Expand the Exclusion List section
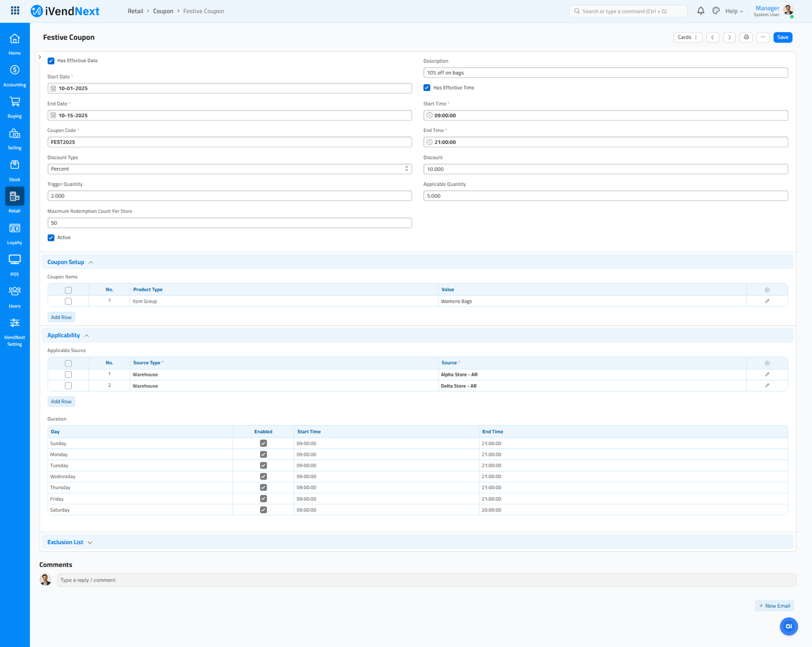This screenshot has height=647, width=812. pyautogui.click(x=70, y=542)
